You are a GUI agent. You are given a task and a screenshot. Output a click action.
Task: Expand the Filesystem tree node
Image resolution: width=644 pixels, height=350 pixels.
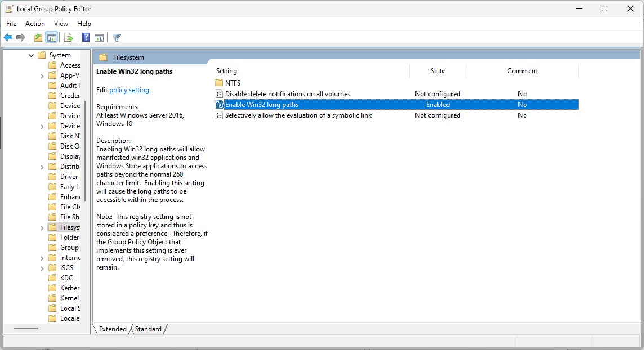(x=42, y=228)
